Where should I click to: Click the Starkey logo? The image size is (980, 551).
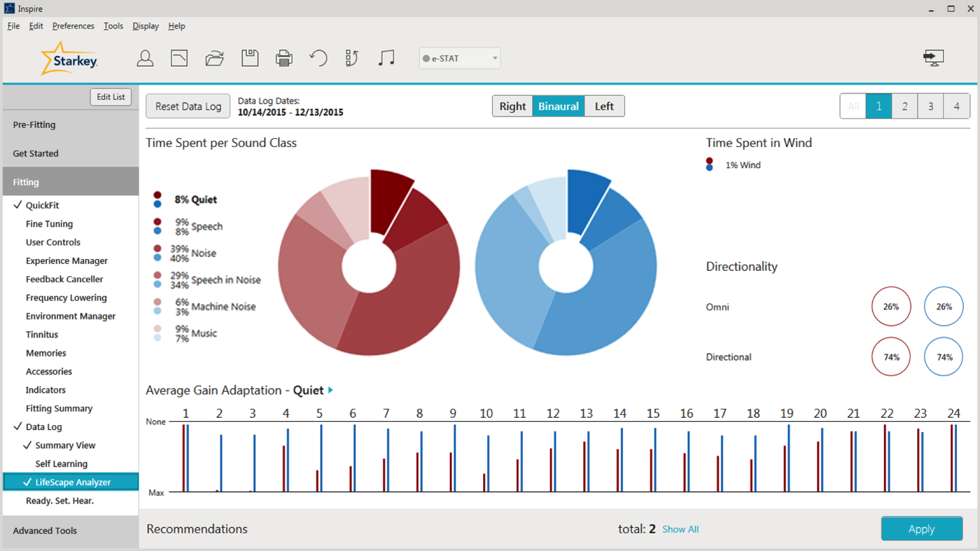point(69,59)
